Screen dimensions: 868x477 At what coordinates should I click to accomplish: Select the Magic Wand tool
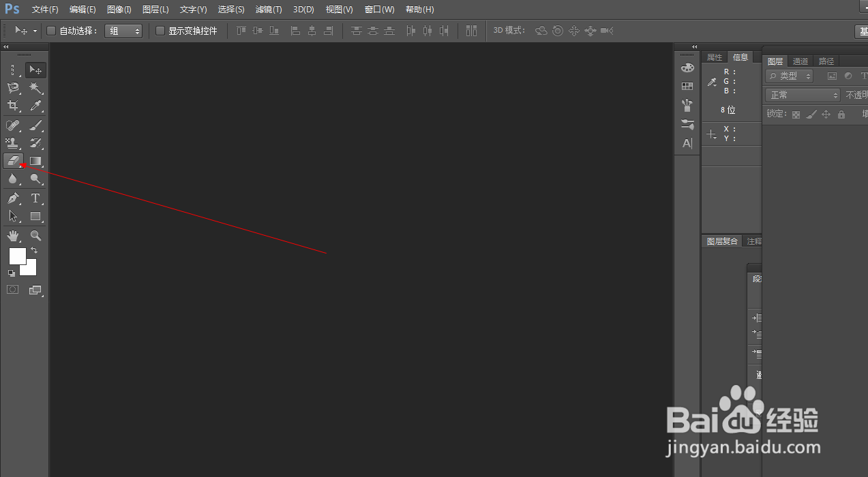(x=35, y=88)
